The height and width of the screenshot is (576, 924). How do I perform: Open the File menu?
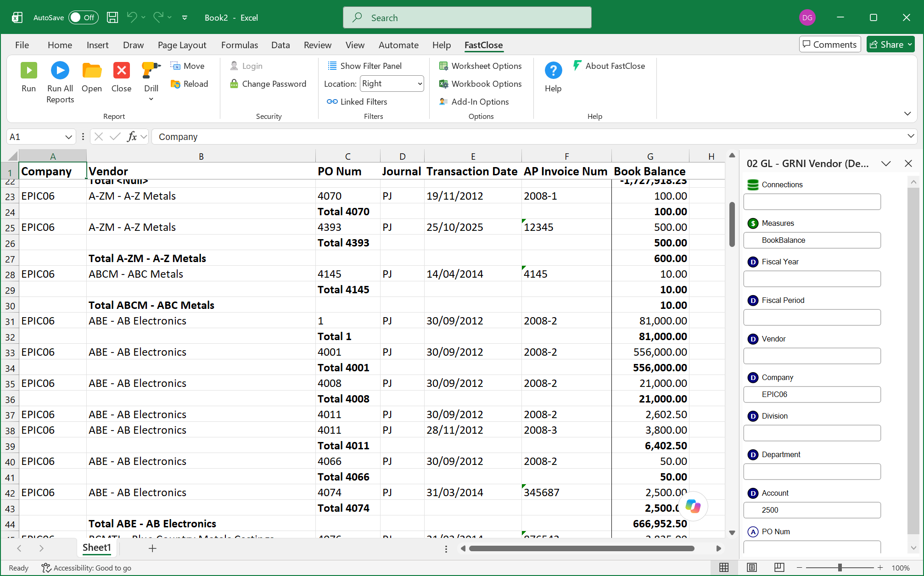22,45
